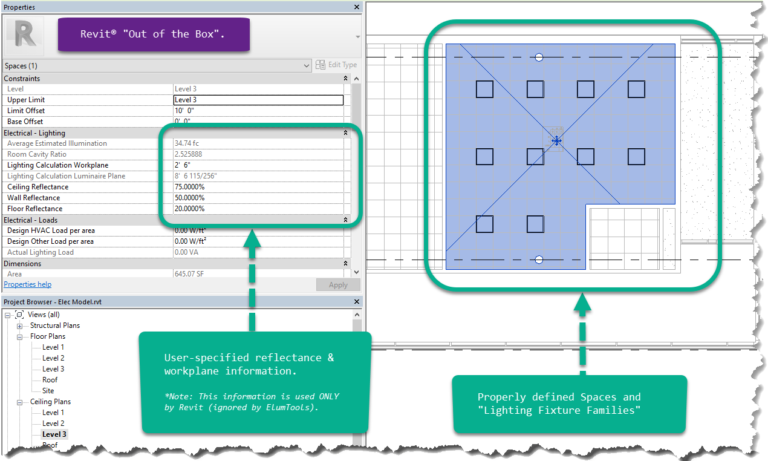
Task: Select third lighting fixture in middle row
Action: click(x=585, y=157)
